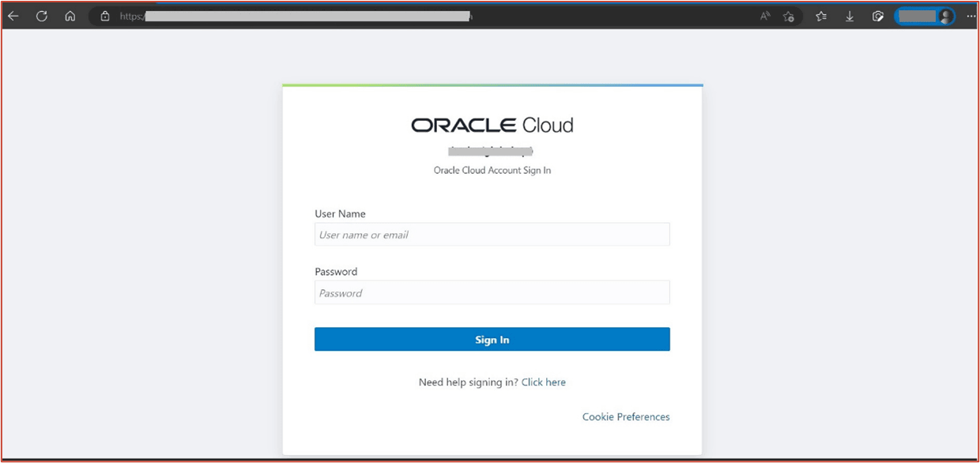Navigate back using the back arrow

13,16
